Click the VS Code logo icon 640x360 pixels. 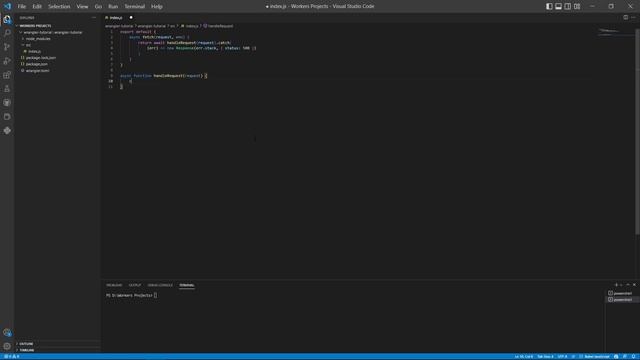pos(7,6)
